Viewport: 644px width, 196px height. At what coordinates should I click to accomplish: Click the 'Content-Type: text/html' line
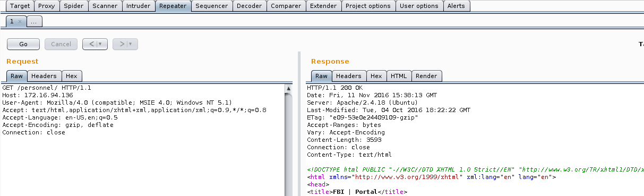click(349, 155)
